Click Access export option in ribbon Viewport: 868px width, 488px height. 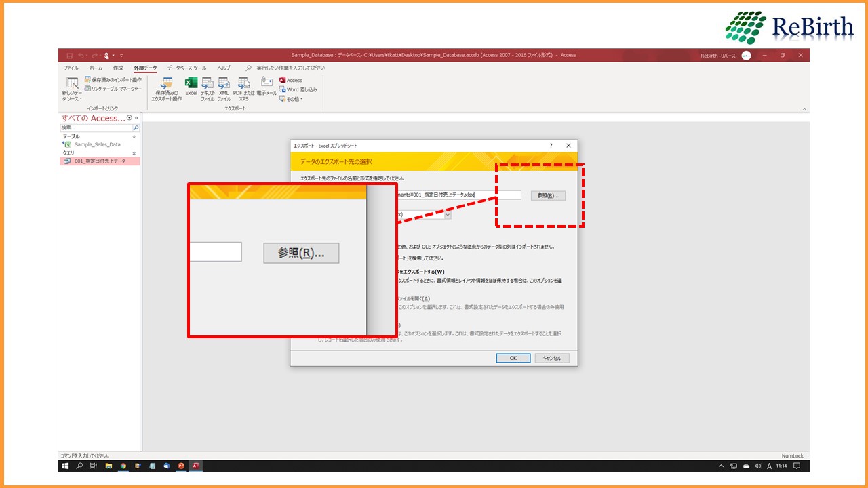[x=291, y=80]
